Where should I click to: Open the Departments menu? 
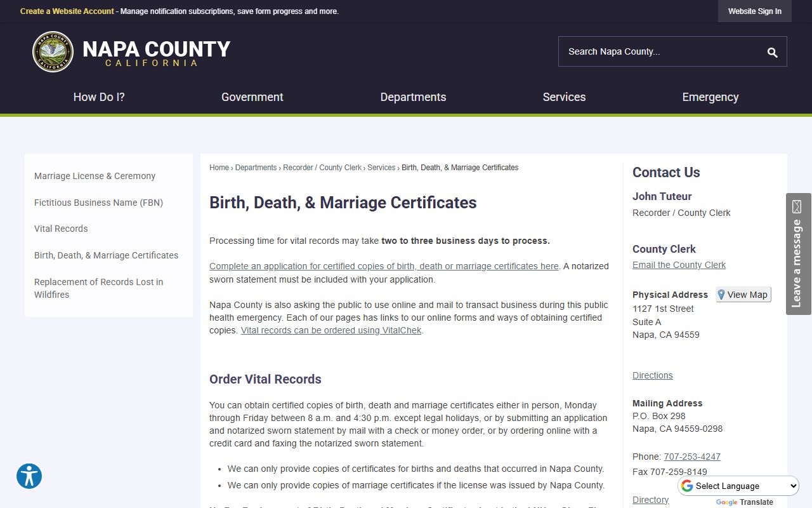coord(413,97)
